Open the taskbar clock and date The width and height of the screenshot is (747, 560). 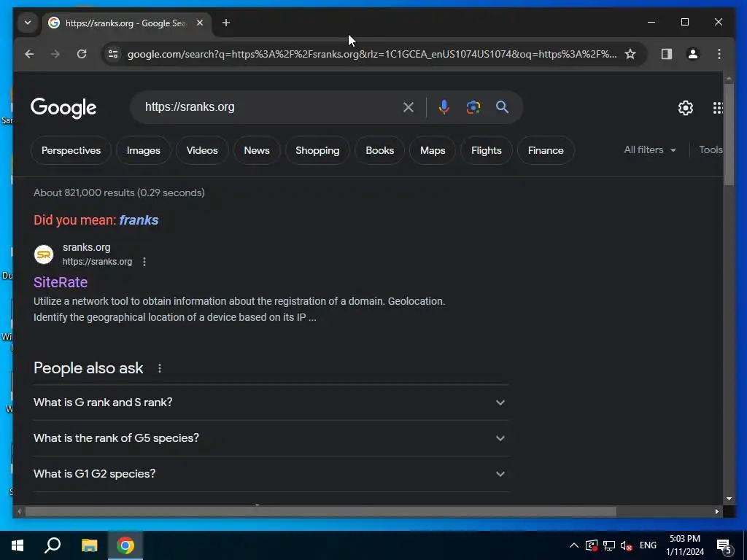684,545
